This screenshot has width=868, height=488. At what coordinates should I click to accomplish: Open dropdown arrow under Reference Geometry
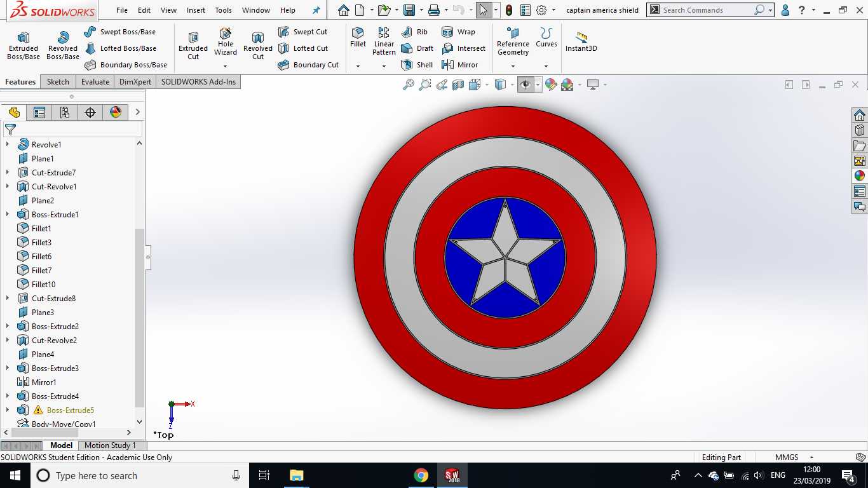point(513,66)
